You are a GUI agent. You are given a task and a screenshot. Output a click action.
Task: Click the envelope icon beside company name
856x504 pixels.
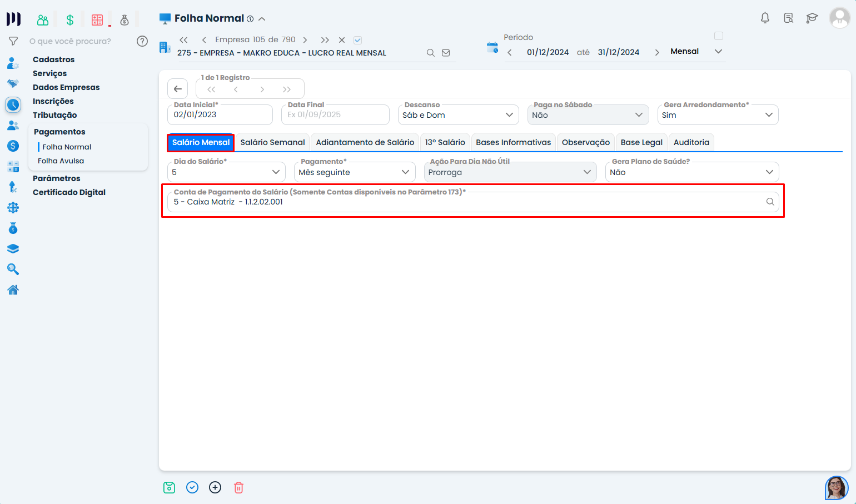coord(446,53)
